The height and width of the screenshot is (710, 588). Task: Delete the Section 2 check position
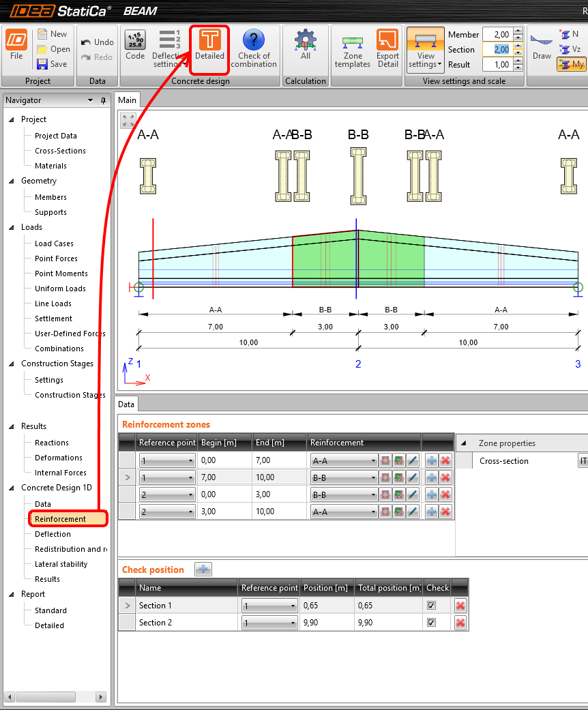(460, 623)
